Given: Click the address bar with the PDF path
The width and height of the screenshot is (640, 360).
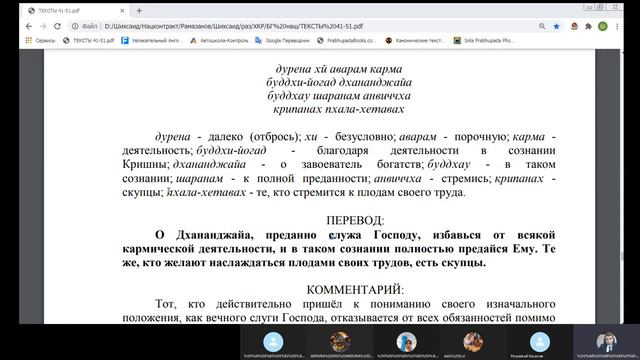Looking at the screenshot, I should point(302,26).
